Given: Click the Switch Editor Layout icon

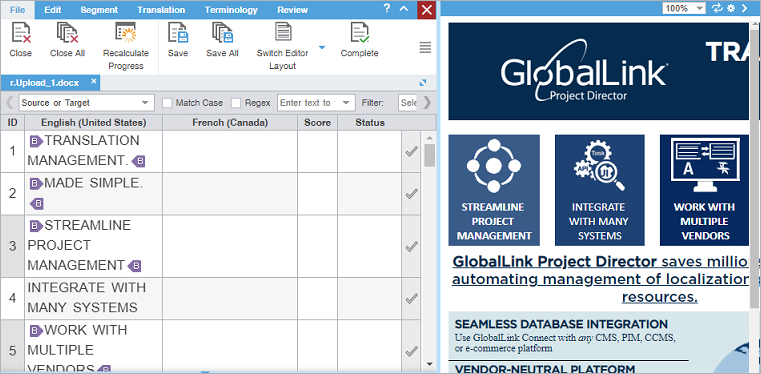Looking at the screenshot, I should click(283, 32).
